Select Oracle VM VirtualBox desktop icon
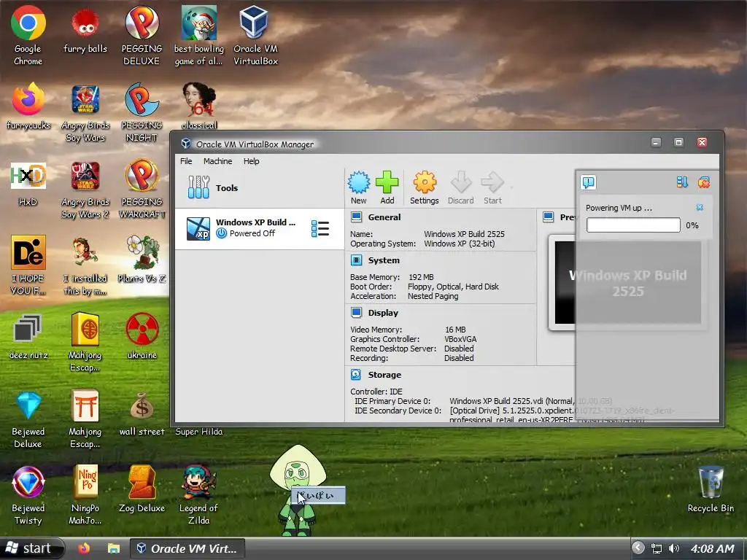The height and width of the screenshot is (560, 747). [x=255, y=36]
